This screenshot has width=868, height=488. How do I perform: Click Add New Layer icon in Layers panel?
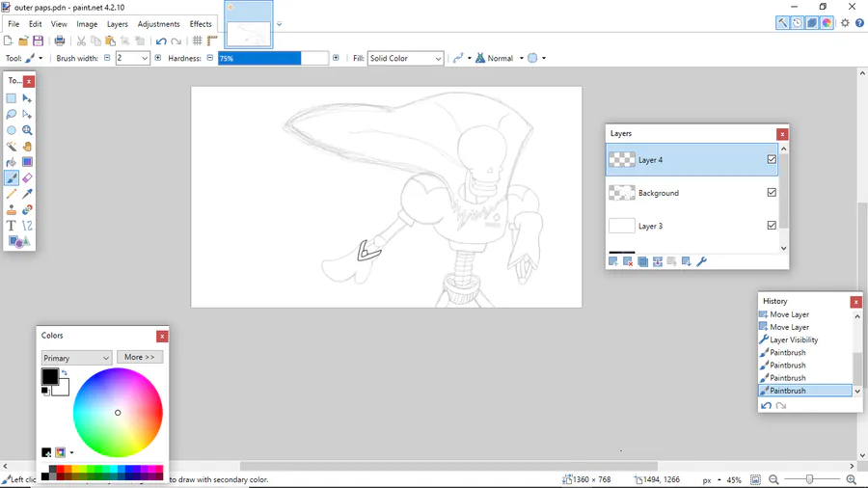click(613, 261)
